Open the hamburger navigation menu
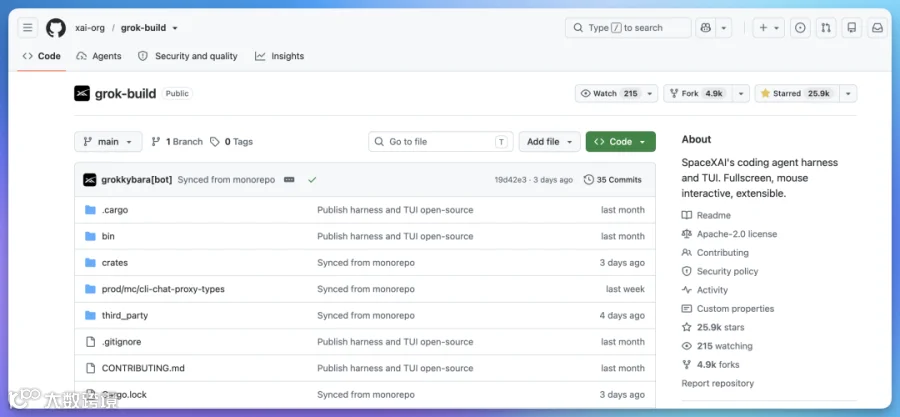Viewport: 900px width, 417px height. point(28,28)
